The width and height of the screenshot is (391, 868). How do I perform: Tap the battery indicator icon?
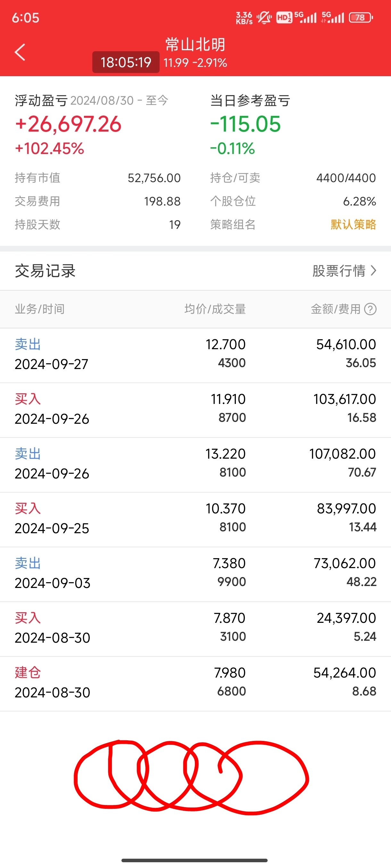(x=361, y=17)
